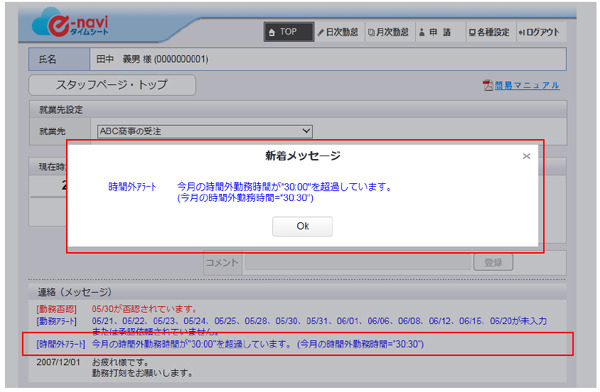The height and width of the screenshot is (392, 600).
Task: Click the home icon beside TOP
Action: (272, 33)
